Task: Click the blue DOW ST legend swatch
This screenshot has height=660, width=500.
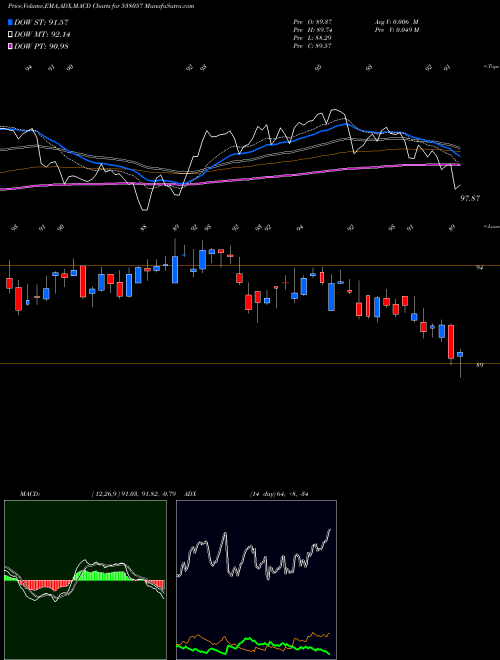Action: [10, 22]
